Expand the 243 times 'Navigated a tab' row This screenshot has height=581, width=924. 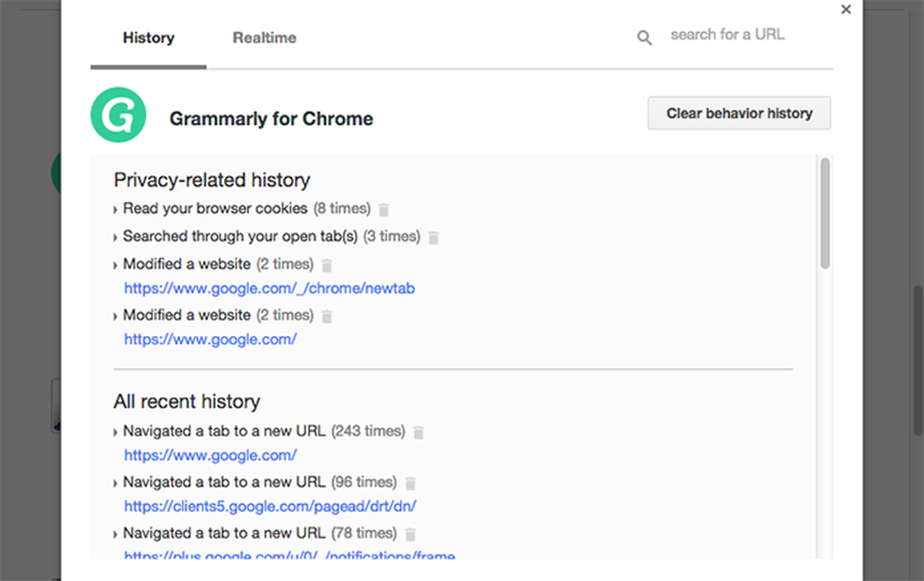click(x=115, y=434)
